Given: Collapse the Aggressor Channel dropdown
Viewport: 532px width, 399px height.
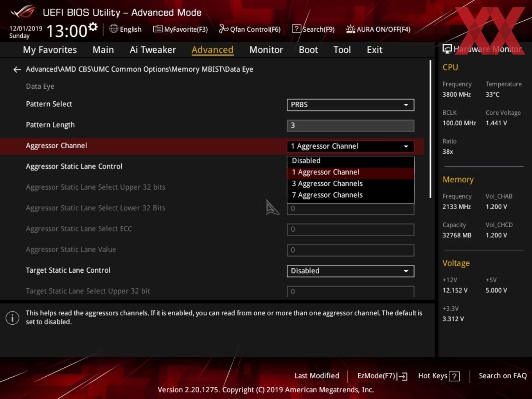Looking at the screenshot, I should (x=350, y=146).
